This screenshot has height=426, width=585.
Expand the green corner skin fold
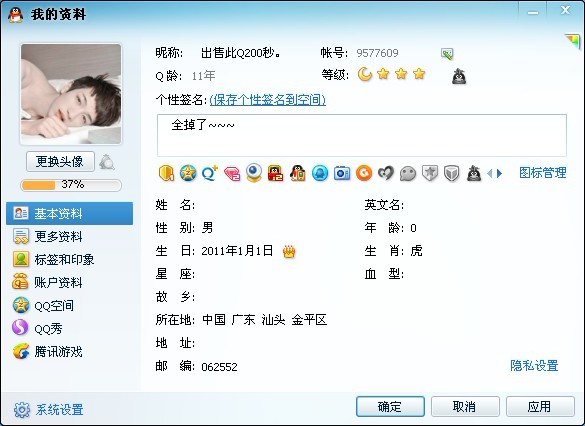click(572, 41)
